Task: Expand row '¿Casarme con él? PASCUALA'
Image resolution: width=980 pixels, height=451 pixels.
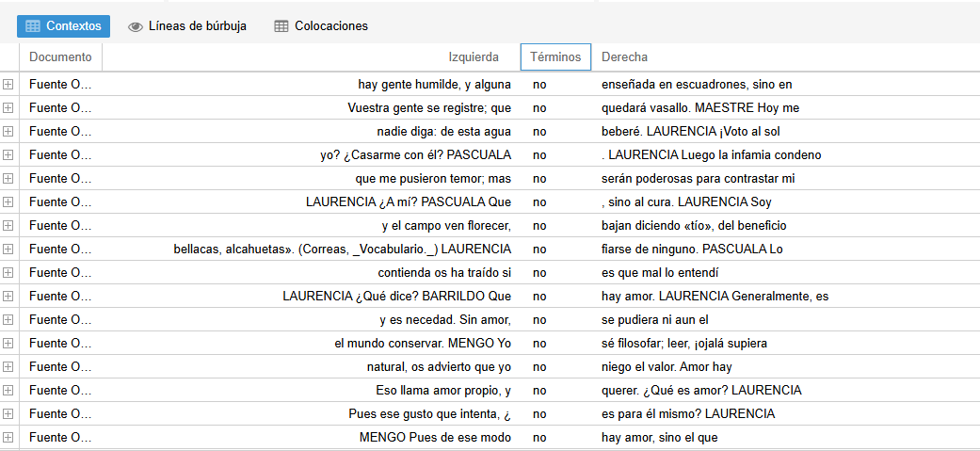Action: pyautogui.click(x=8, y=155)
